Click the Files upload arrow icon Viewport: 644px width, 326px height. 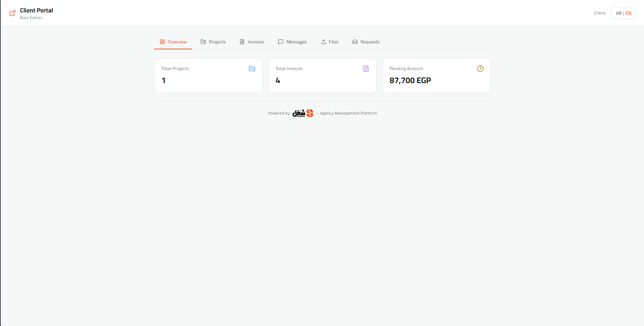point(324,42)
